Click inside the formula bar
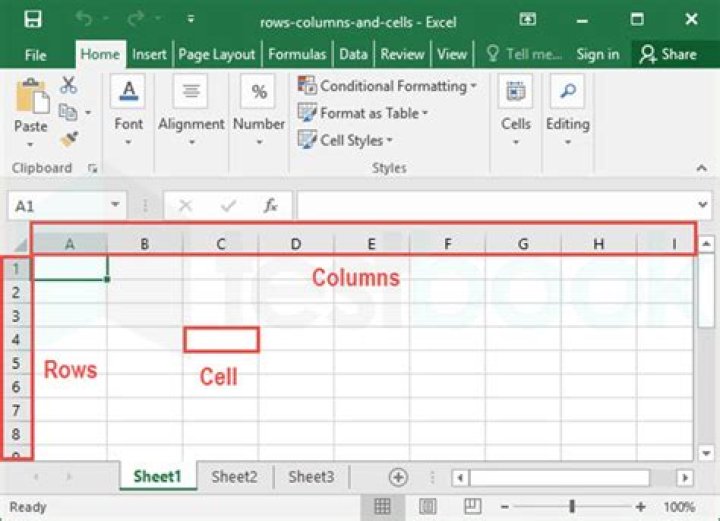The image size is (720, 521). click(x=495, y=205)
